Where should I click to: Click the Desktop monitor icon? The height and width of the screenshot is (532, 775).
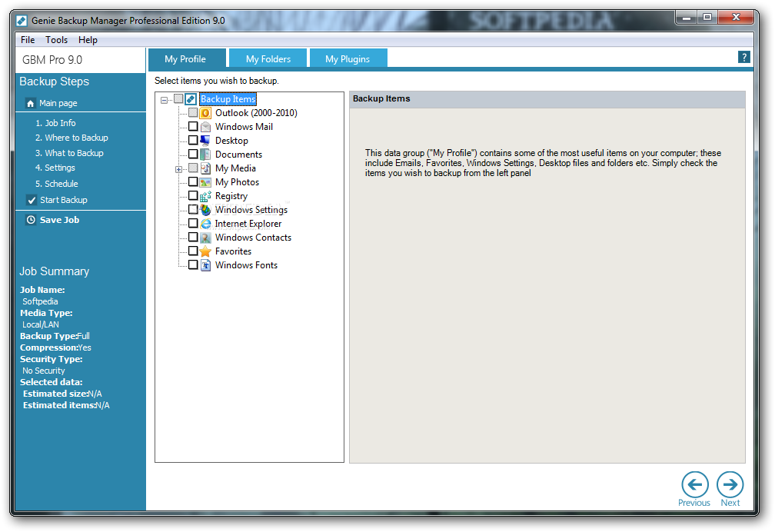click(x=205, y=141)
